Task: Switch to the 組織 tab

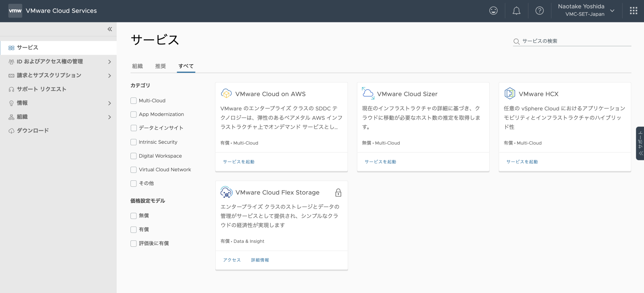Action: [x=137, y=66]
